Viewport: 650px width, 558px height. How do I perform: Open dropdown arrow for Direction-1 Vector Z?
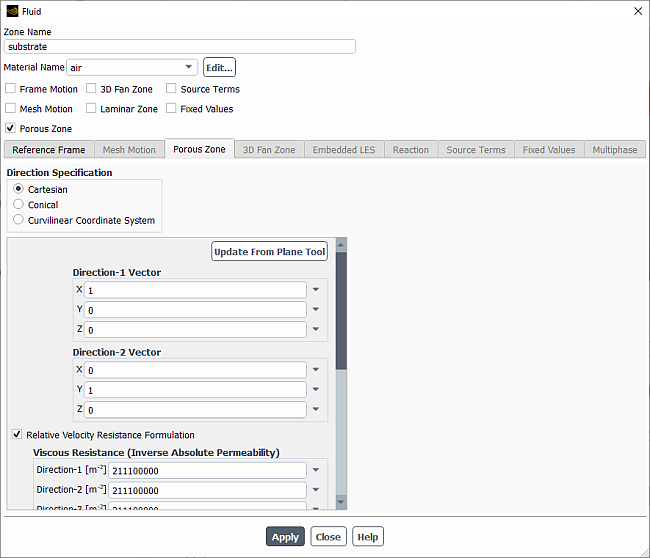click(x=316, y=329)
